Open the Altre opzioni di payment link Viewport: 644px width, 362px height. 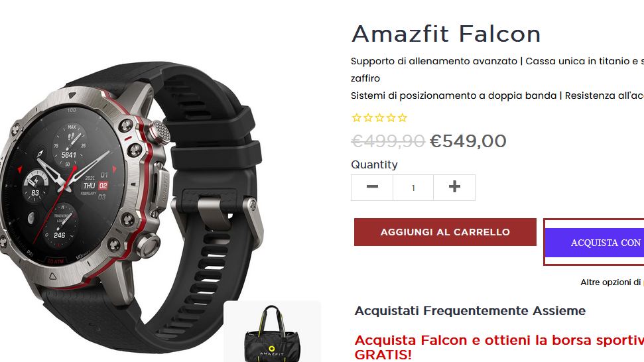click(612, 282)
